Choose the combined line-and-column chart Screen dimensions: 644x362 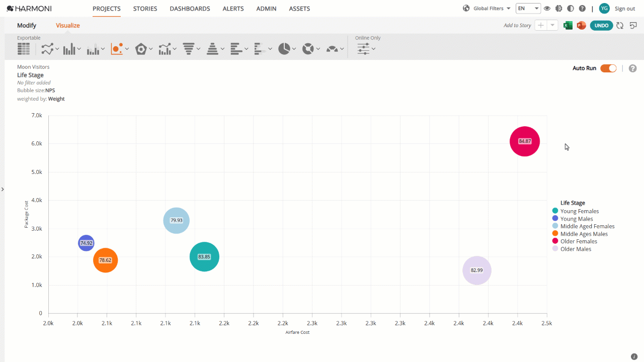click(x=165, y=49)
